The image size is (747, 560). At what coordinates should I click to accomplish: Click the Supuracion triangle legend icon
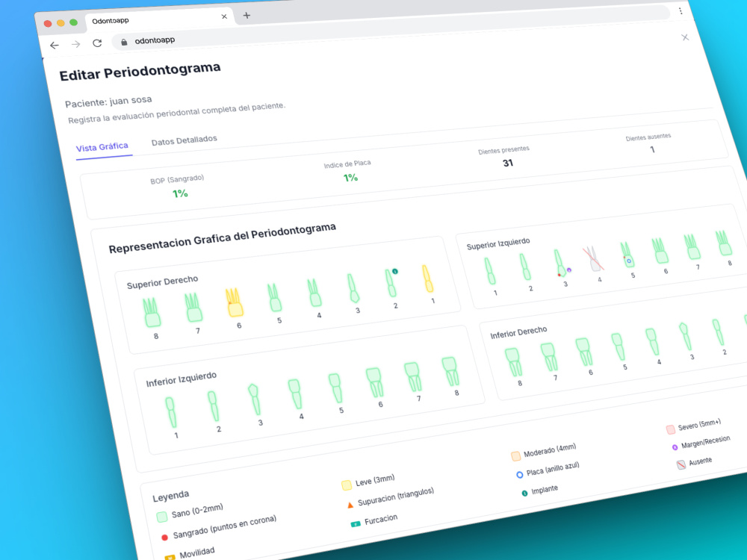pos(350,505)
